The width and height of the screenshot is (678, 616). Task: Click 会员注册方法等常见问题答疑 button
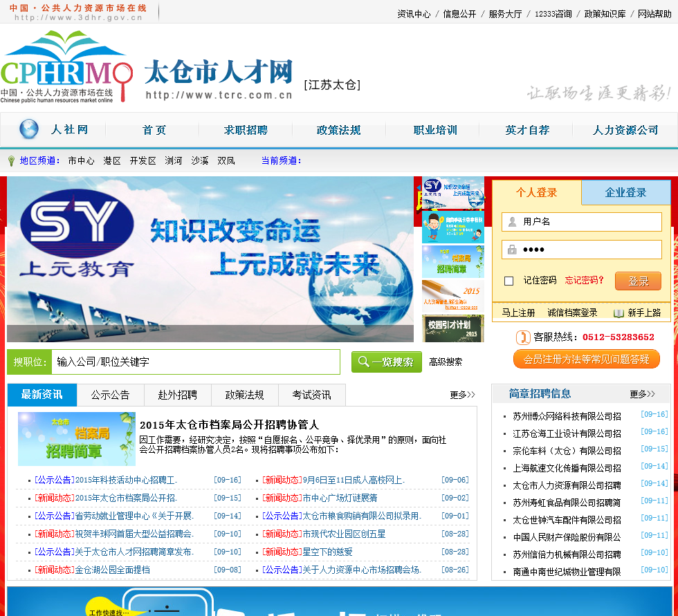tap(587, 360)
